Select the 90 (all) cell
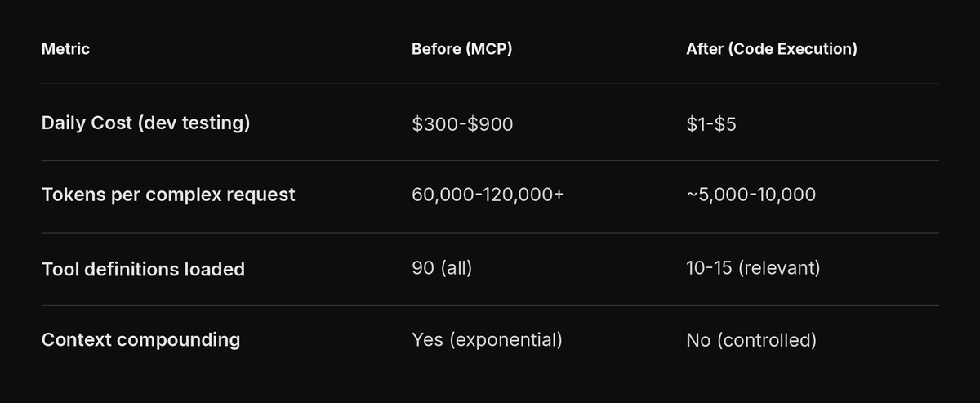The height and width of the screenshot is (403, 980). 442,267
